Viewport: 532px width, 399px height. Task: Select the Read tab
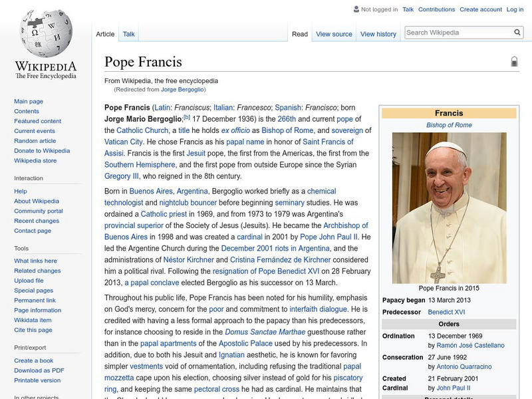pos(300,34)
